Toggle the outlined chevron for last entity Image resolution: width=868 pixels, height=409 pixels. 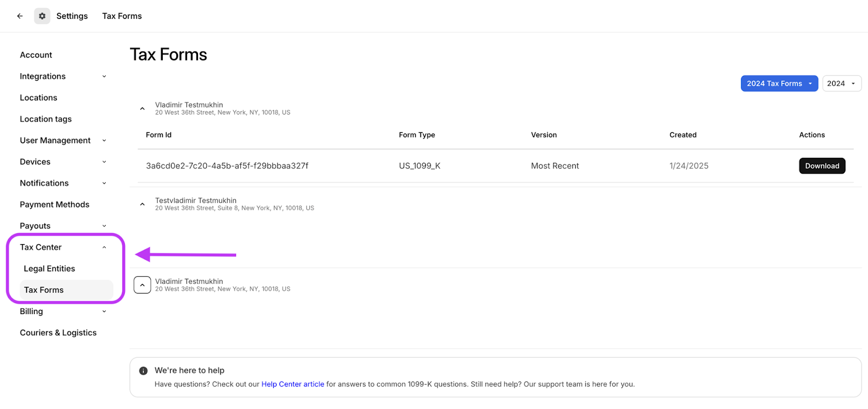pyautogui.click(x=142, y=285)
